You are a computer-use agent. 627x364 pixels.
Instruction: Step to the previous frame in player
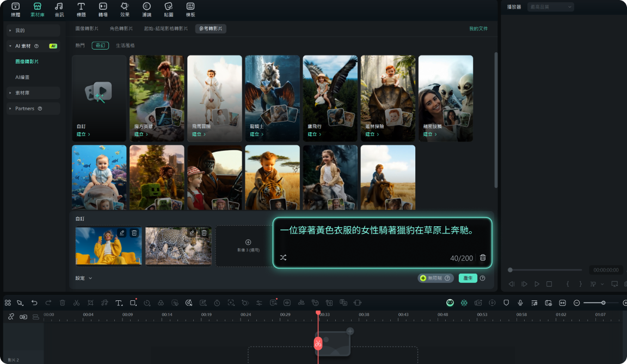(512, 284)
